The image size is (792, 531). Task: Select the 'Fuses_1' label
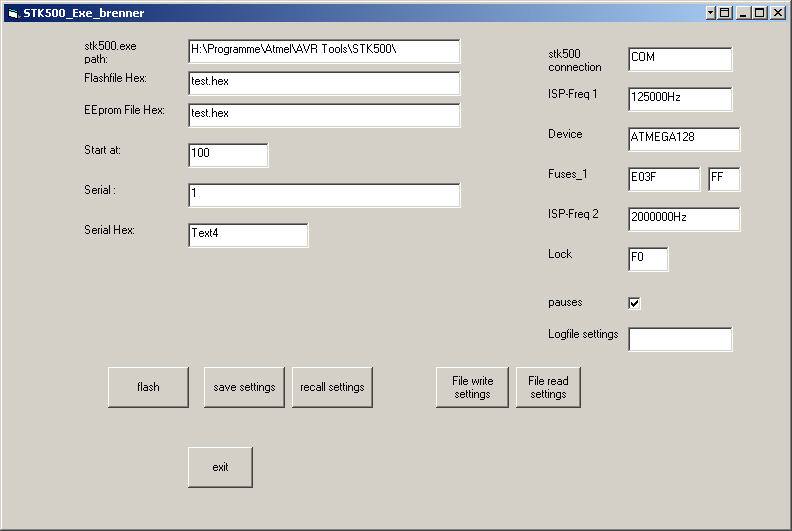point(567,174)
